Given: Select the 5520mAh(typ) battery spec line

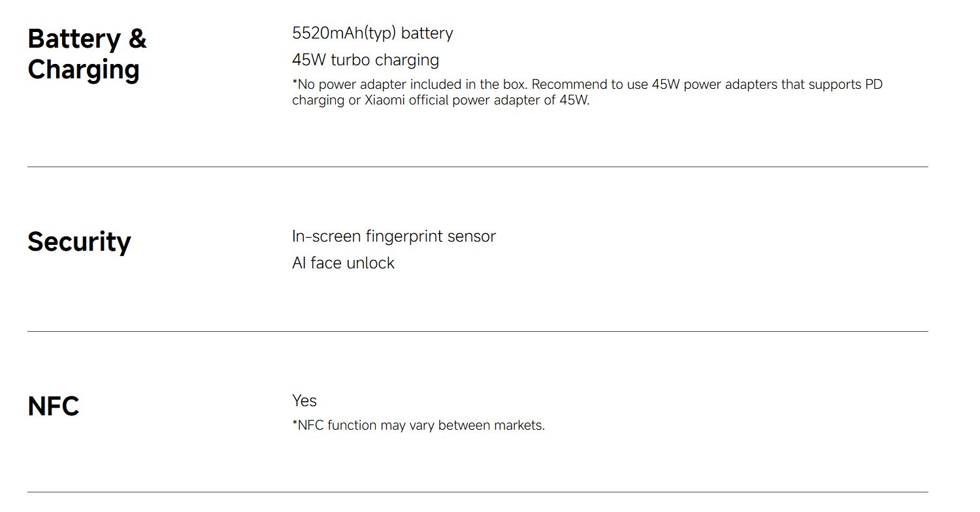Looking at the screenshot, I should pyautogui.click(x=372, y=33).
